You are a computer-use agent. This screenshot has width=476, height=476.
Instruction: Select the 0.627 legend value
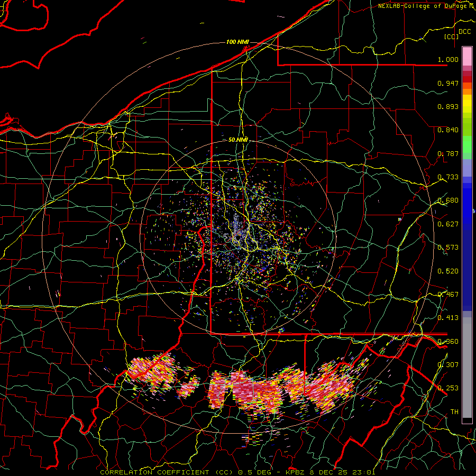click(x=448, y=224)
